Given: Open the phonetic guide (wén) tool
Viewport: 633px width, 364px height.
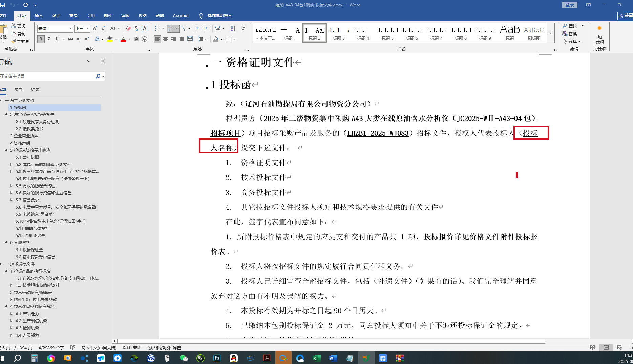Looking at the screenshot, I should click(136, 29).
